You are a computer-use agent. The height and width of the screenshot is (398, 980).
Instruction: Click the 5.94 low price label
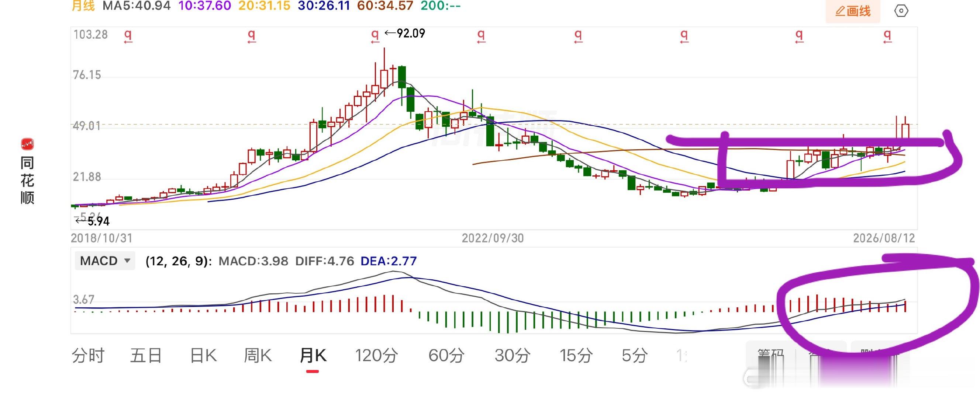pos(99,221)
